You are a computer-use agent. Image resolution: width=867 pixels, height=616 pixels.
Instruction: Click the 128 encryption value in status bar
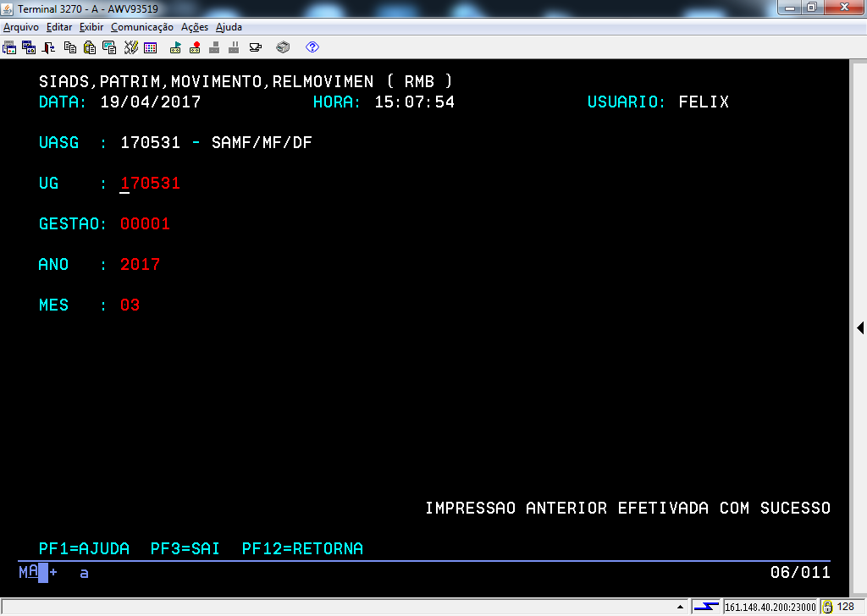[846, 607]
